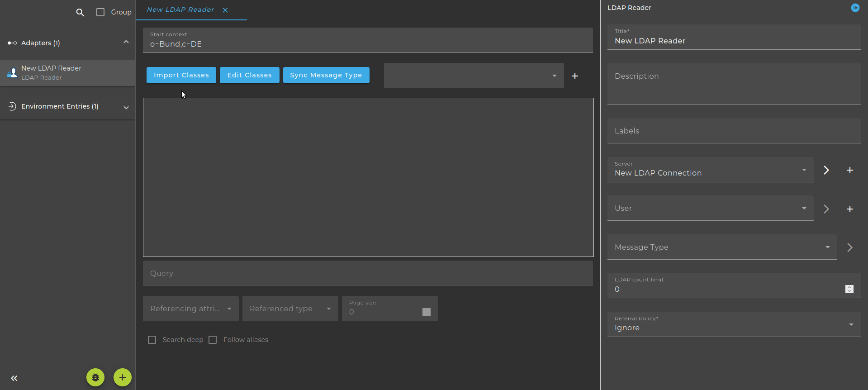
Task: Click the LDAP count limit spinner
Action: [849, 289]
